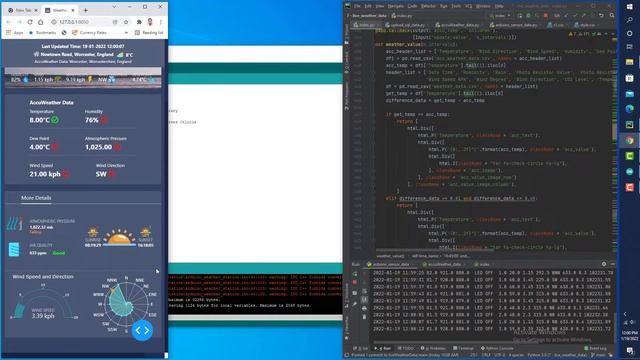Open a new Chrome tab with plus
This screenshot has width=640, height=360.
point(85,10)
